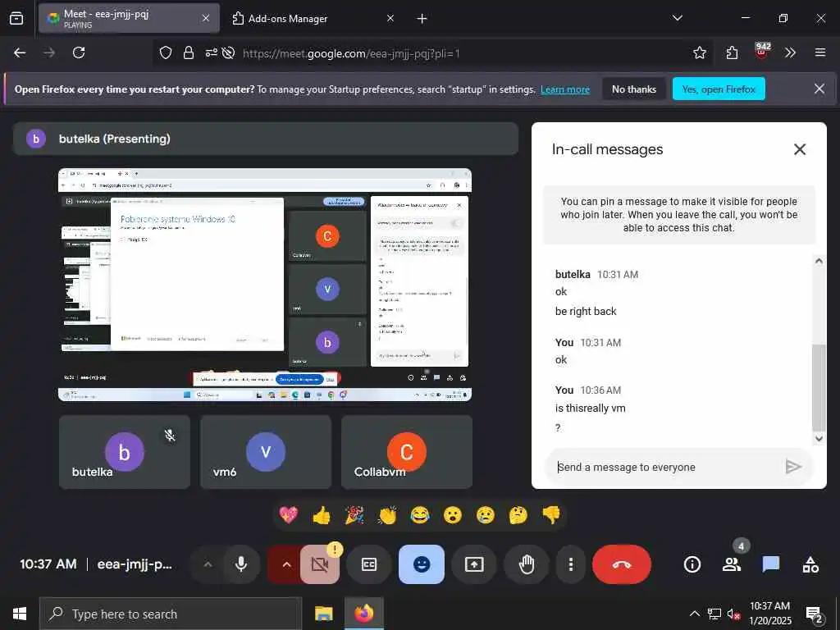
Task: Turn on closed captions
Action: tap(369, 564)
